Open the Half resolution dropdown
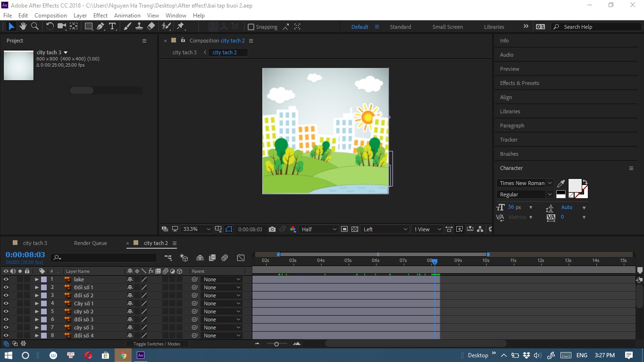This screenshot has height=362, width=644. pos(319,229)
